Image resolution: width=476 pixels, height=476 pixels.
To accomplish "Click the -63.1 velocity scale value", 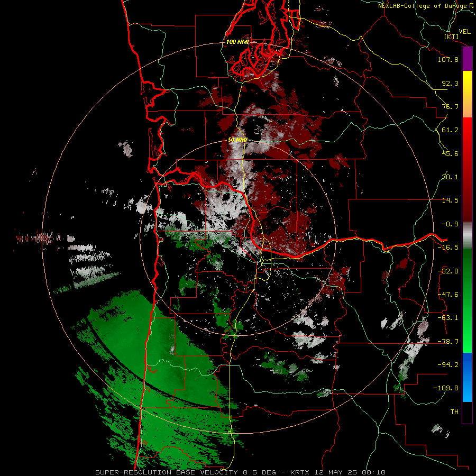I will click(x=448, y=318).
